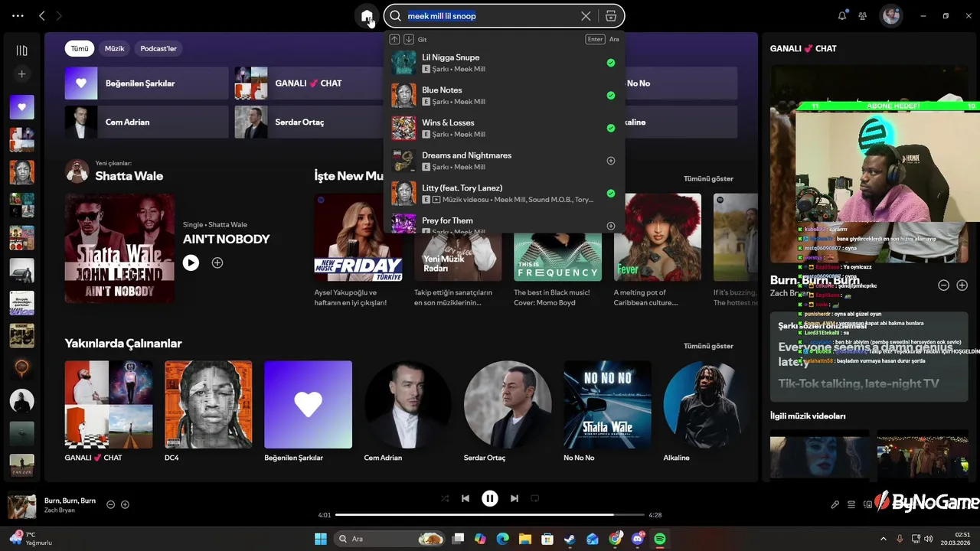
Task: Select Blue Notes search suggestion
Action: pos(505,96)
